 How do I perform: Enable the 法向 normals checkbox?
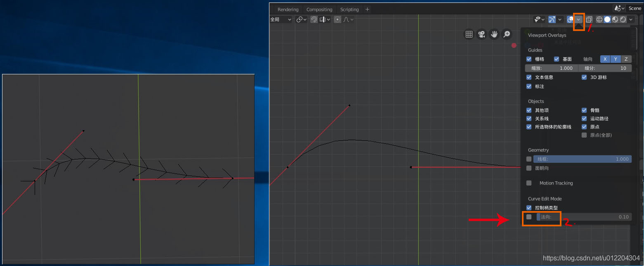pyautogui.click(x=529, y=217)
